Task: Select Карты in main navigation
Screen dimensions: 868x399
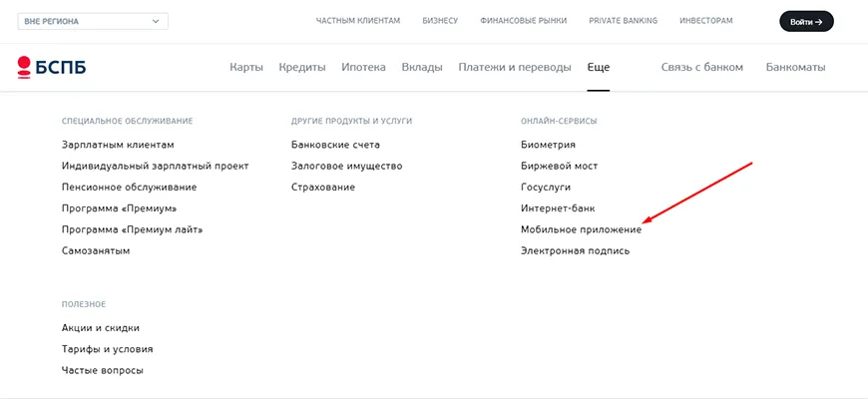Action: pyautogui.click(x=246, y=68)
